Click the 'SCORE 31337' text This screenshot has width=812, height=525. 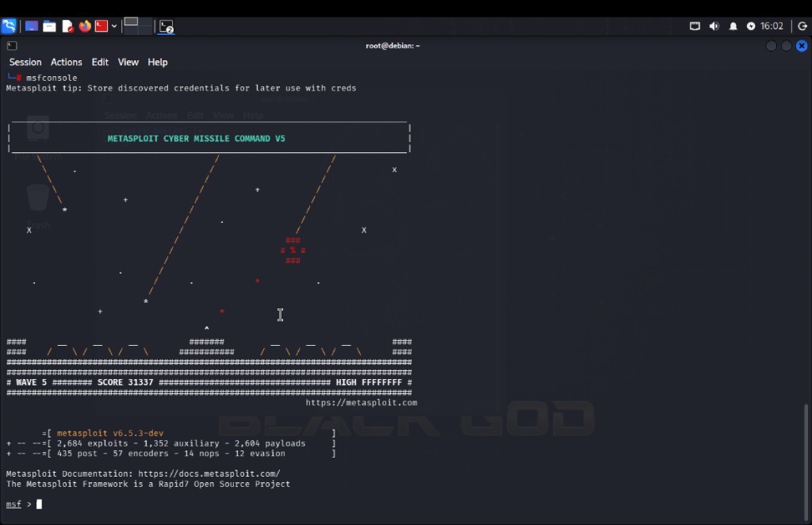click(x=125, y=382)
